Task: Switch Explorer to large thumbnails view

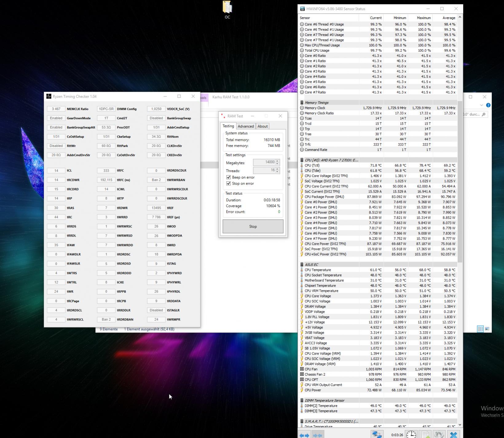Action: point(487,329)
